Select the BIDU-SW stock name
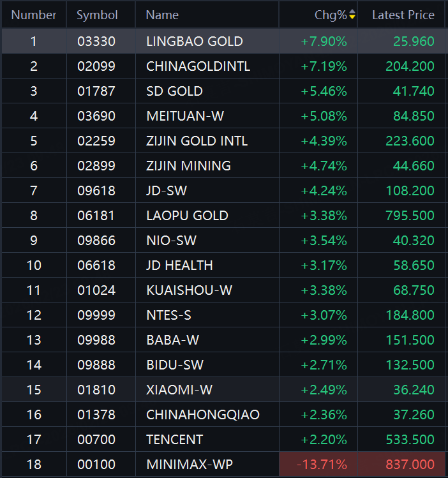448x478 pixels. coord(175,365)
